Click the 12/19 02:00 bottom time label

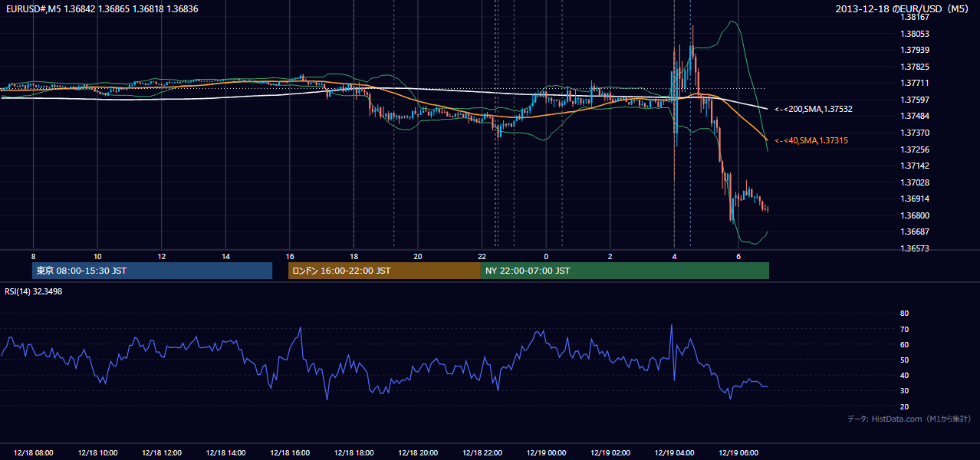click(x=610, y=452)
